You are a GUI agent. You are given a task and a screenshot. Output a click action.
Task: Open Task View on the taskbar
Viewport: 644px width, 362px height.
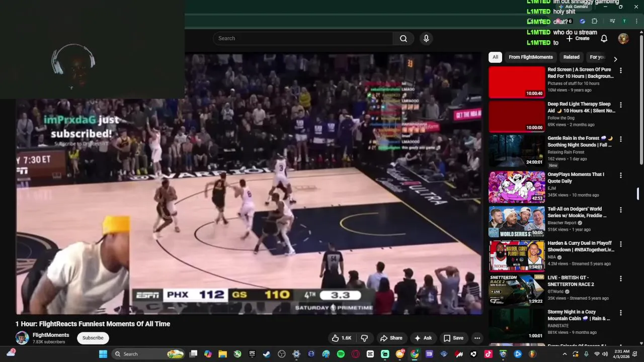click(x=193, y=354)
